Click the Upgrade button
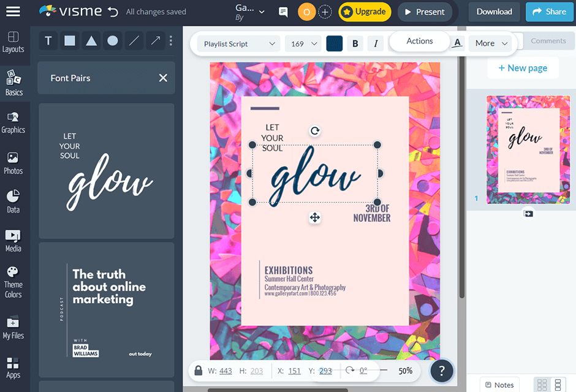The image size is (576, 392). tap(365, 12)
